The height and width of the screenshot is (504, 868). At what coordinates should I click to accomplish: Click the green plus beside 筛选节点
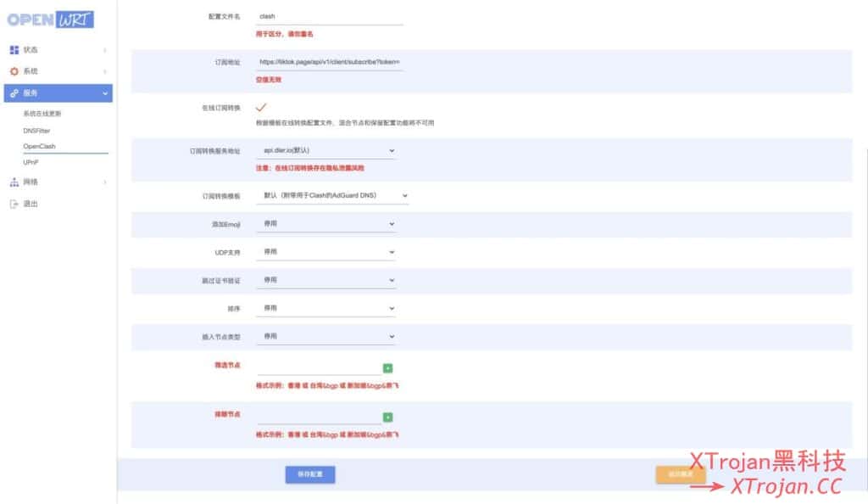388,367
